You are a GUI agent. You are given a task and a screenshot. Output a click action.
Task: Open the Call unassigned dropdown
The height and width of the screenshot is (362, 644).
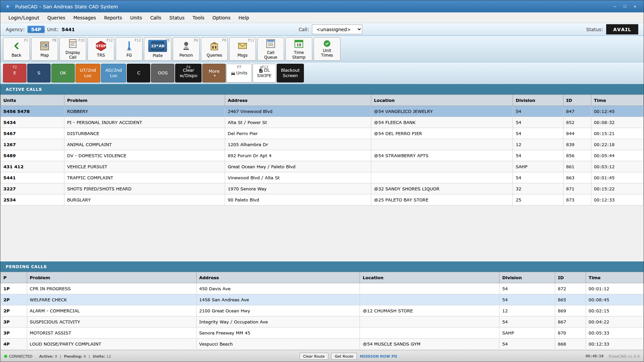pos(337,29)
